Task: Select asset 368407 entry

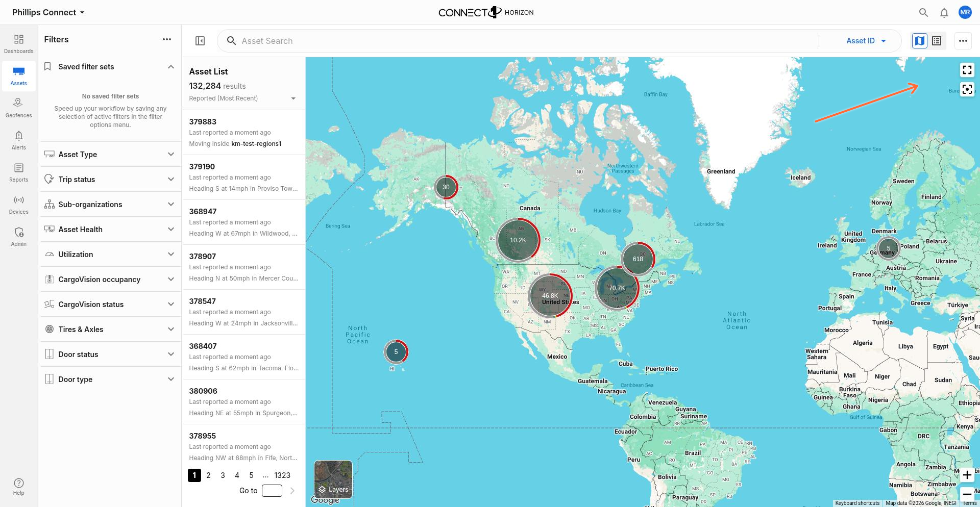Action: (244, 357)
